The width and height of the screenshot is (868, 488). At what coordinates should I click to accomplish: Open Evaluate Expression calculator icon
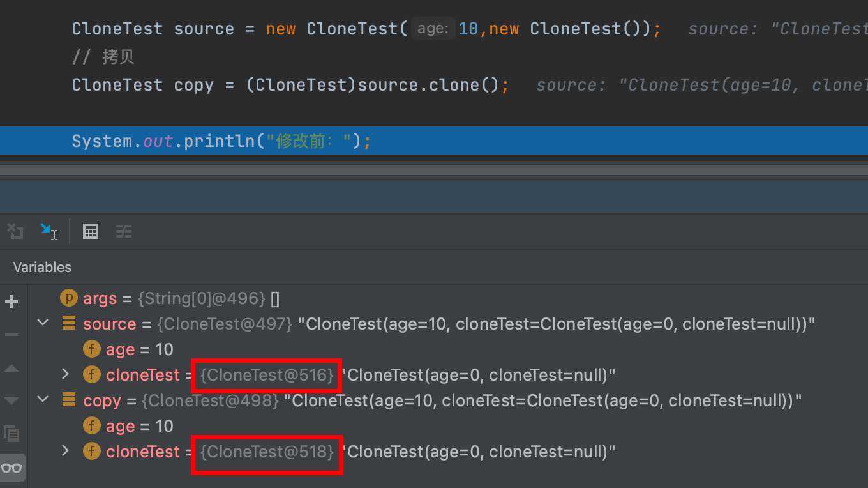pyautogui.click(x=91, y=231)
